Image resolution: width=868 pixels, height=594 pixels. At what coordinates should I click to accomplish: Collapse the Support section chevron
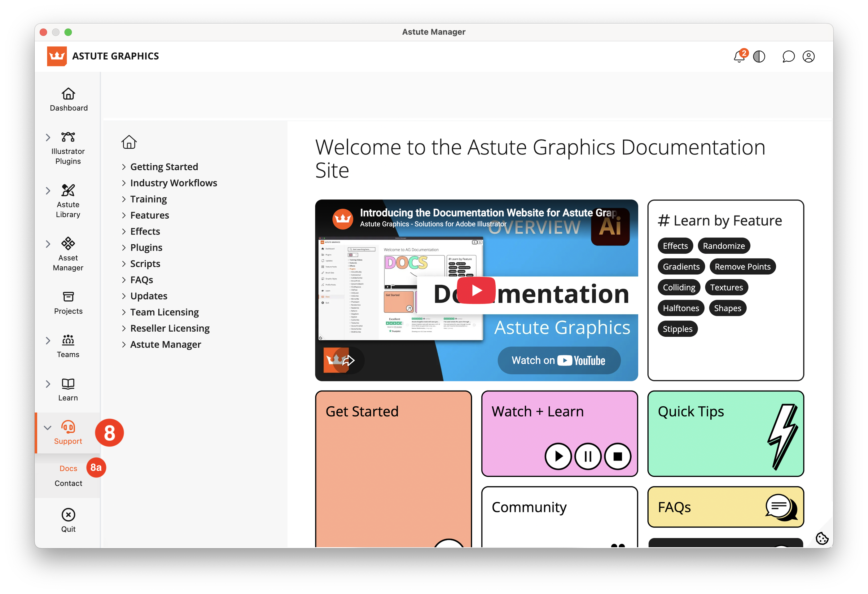[47, 427]
